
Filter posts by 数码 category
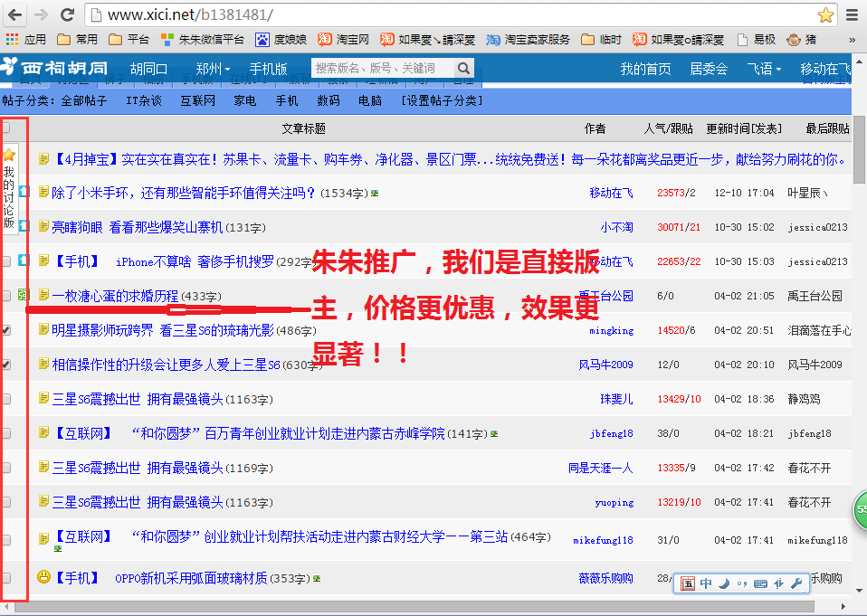(x=329, y=100)
